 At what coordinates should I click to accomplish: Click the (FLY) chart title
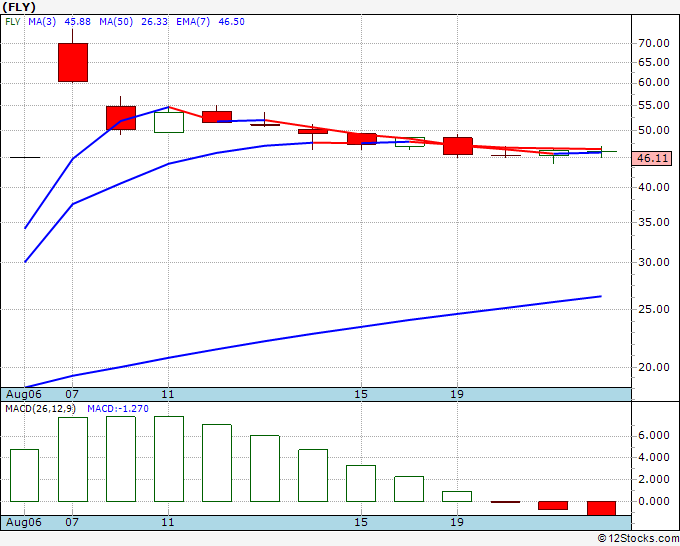[x=19, y=7]
